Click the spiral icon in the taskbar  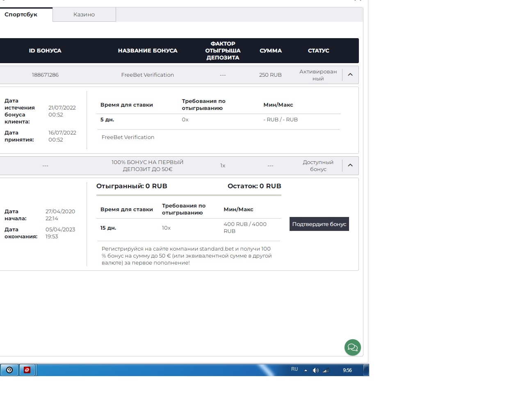(9, 370)
